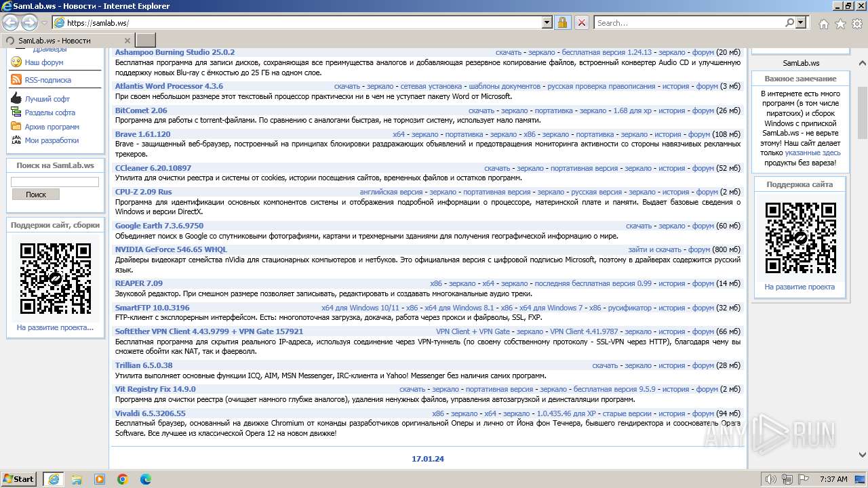
Task: Open the media player taskbar icon
Action: [99, 479]
